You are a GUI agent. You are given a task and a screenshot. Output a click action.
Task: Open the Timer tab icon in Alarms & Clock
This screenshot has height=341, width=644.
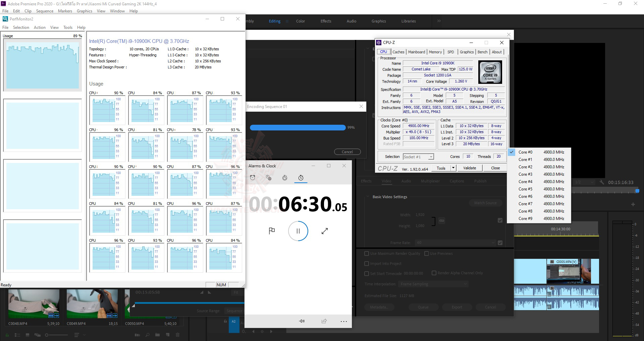[285, 178]
